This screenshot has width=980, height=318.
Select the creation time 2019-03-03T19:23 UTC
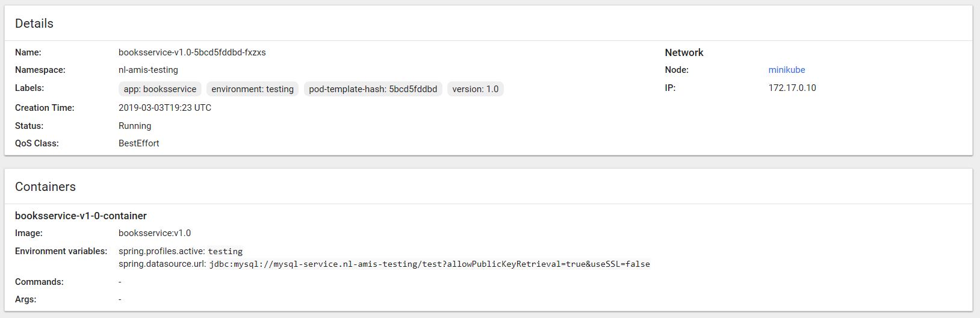click(x=164, y=108)
